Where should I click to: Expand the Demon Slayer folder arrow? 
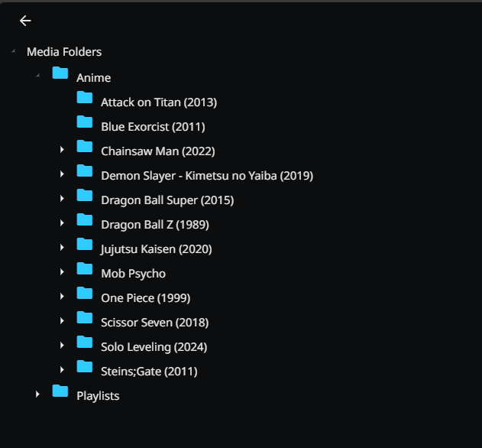pyautogui.click(x=62, y=174)
